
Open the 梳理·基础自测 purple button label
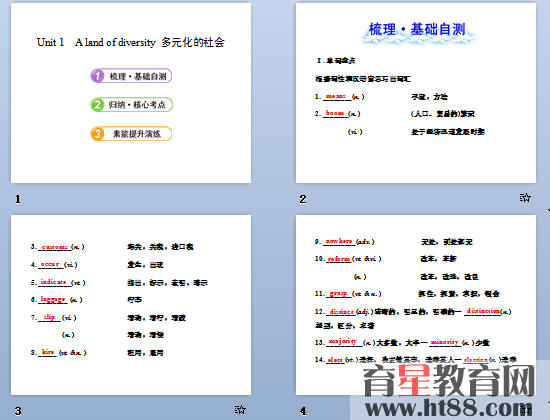(138, 76)
